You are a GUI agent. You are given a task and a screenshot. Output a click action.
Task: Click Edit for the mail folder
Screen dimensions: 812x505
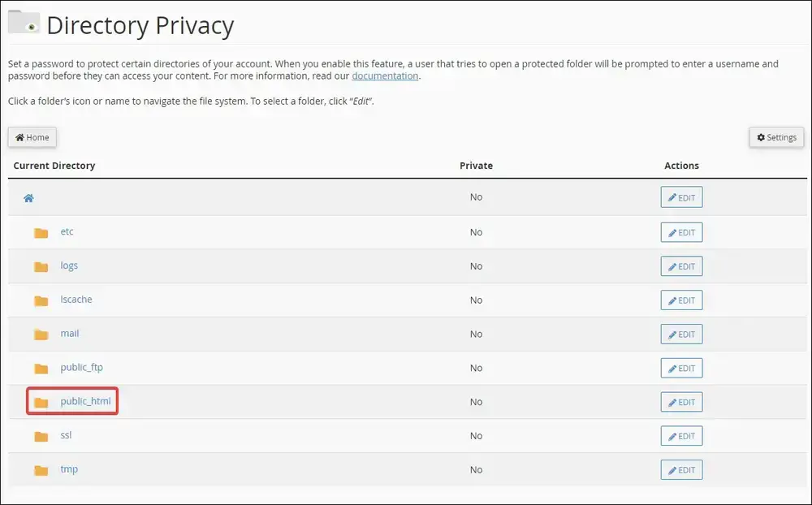681,334
